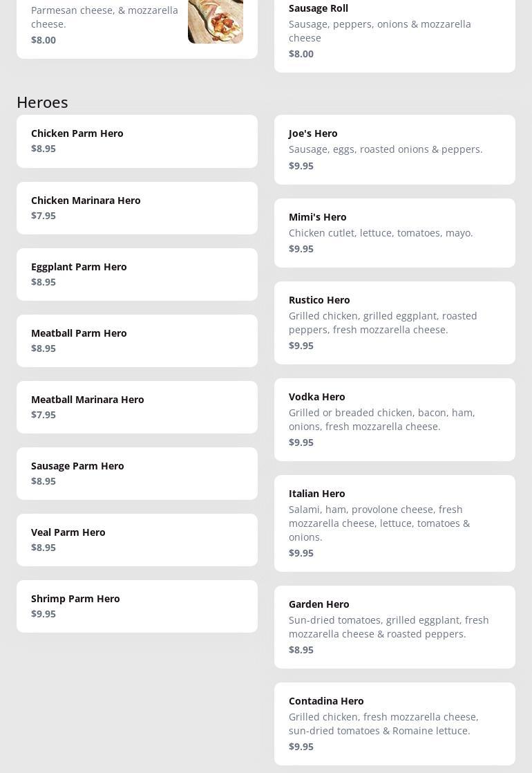
Task: Open Shrimp Parm Hero card
Action: point(137,606)
